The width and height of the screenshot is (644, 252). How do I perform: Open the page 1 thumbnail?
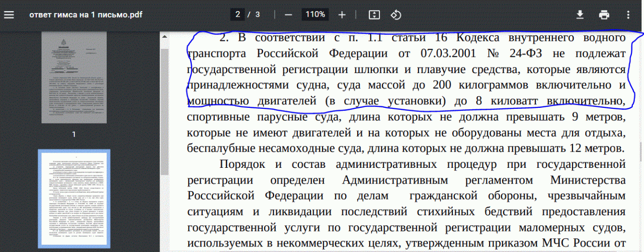point(74,78)
